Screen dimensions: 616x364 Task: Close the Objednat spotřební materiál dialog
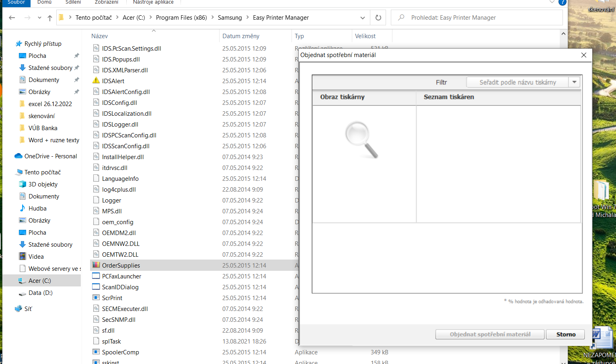click(584, 55)
